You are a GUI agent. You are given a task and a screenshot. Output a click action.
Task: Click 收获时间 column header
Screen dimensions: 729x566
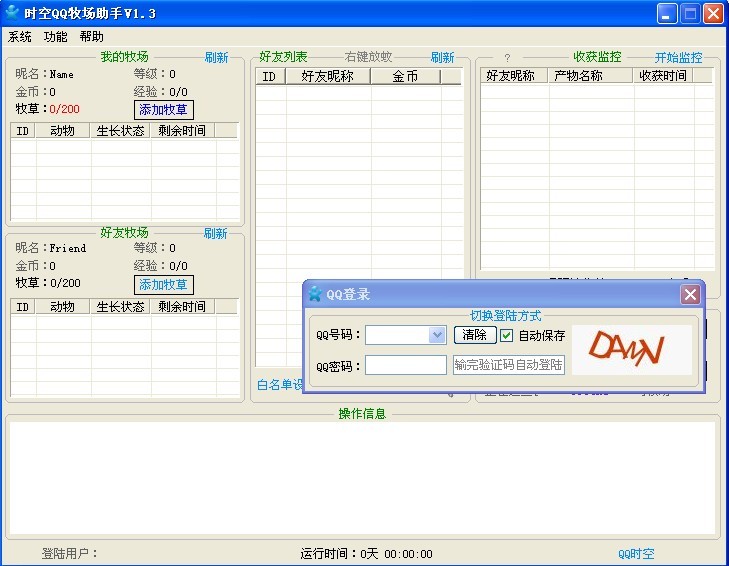click(663, 76)
